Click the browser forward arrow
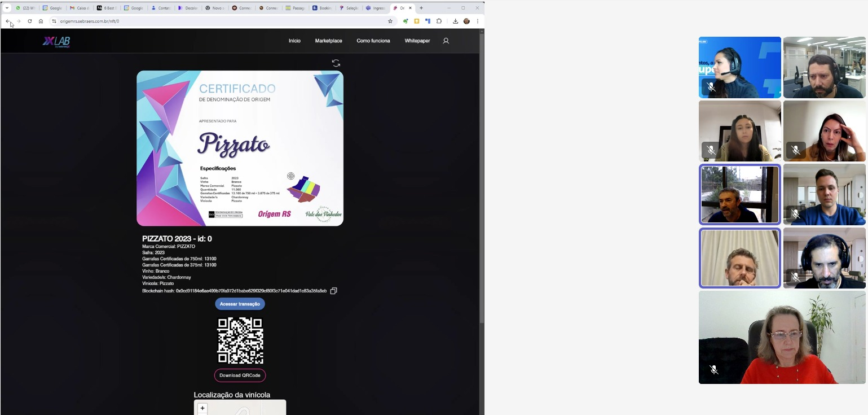This screenshot has width=868, height=415. point(19,21)
